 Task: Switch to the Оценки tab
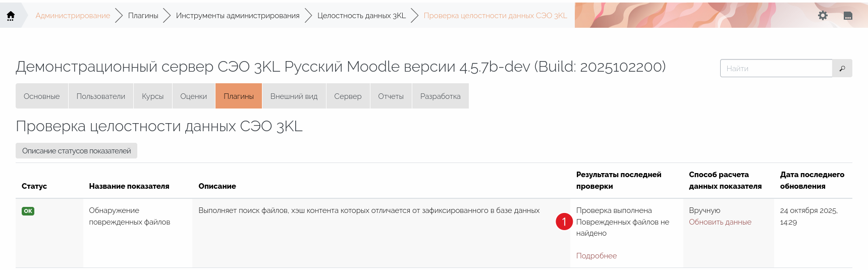pyautogui.click(x=193, y=96)
